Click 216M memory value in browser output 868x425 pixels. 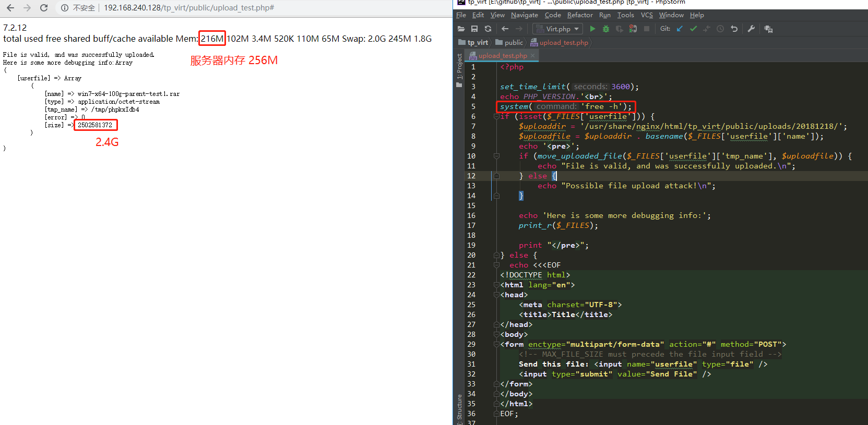[x=212, y=39]
